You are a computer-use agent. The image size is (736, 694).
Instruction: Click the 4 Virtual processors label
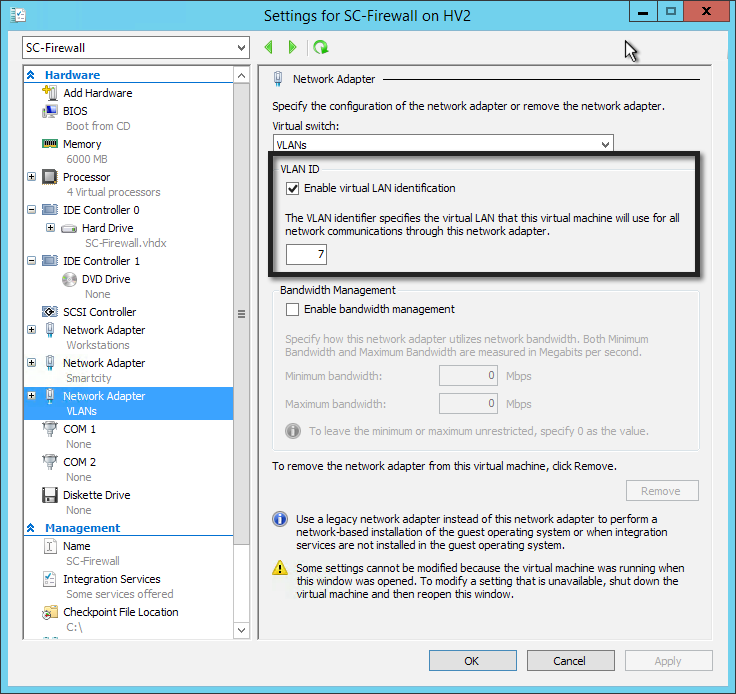[x=113, y=192]
